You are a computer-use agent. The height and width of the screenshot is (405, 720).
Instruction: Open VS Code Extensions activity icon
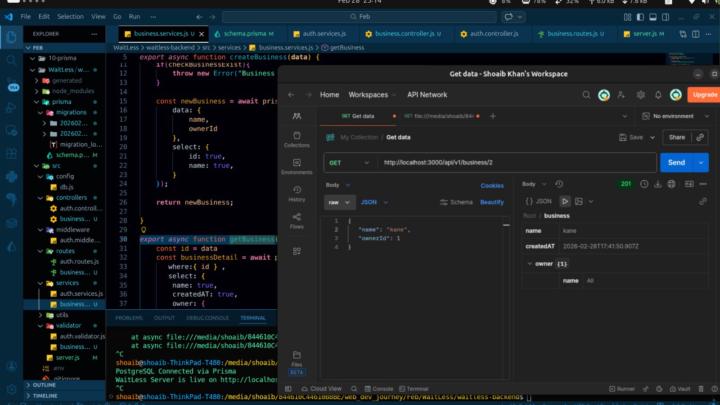pos(11,153)
